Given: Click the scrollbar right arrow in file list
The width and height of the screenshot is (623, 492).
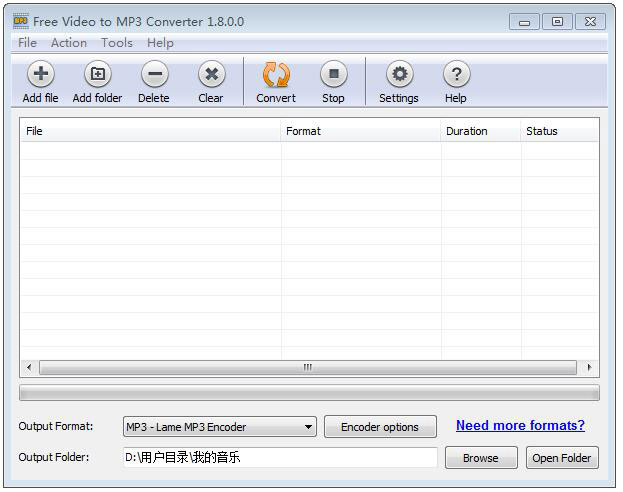Looking at the screenshot, I should point(590,368).
